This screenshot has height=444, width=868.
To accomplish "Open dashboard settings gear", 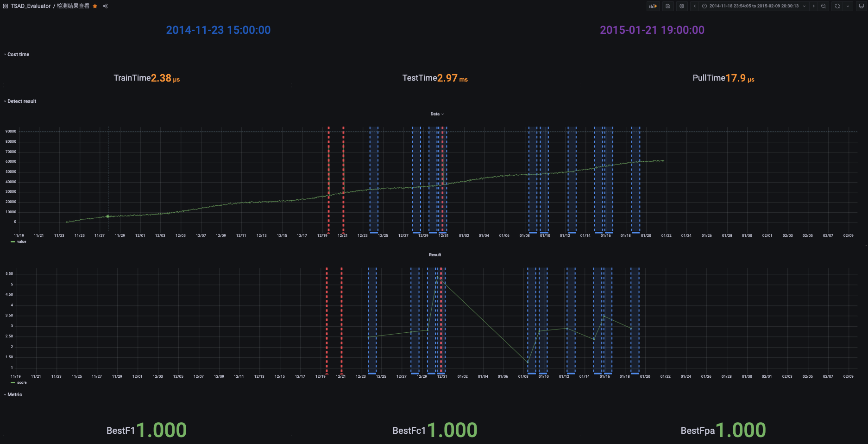I will pyautogui.click(x=682, y=6).
